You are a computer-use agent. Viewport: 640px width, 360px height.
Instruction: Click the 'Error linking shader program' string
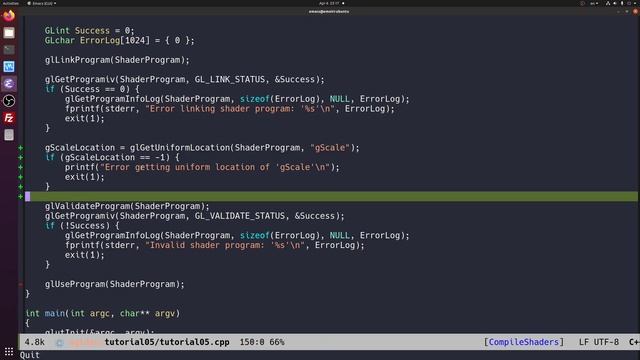(240, 109)
